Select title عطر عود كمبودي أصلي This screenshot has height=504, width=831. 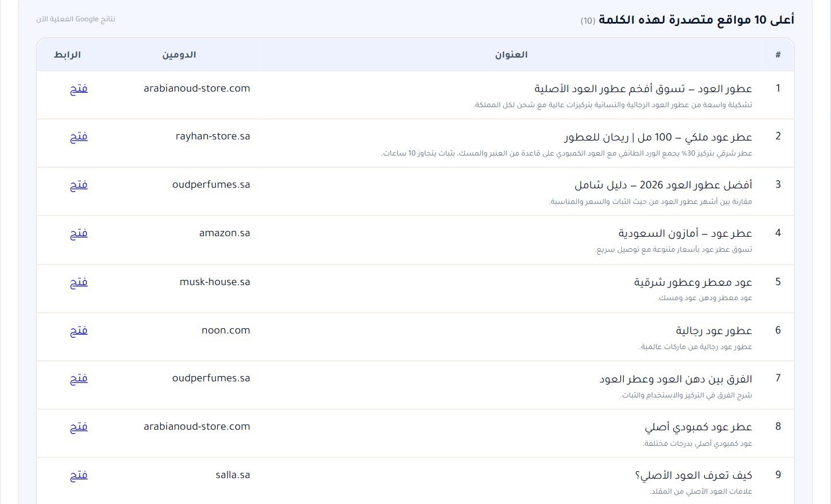(699, 427)
